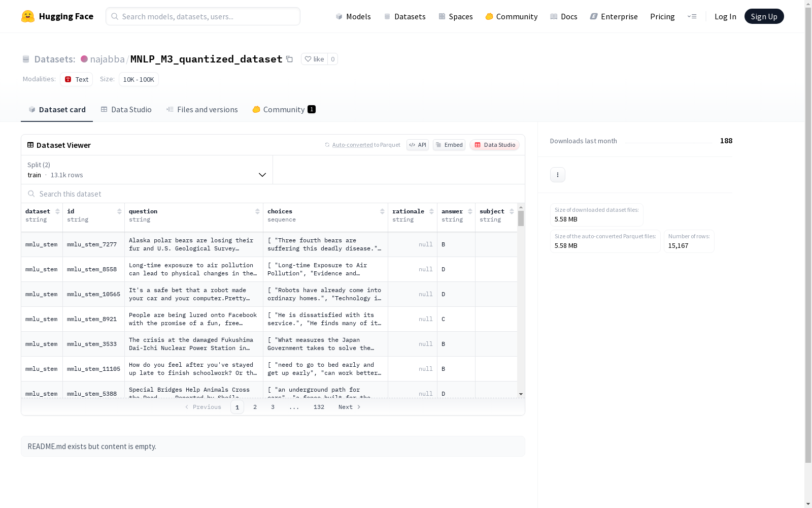Open Datasets in the top navigation

(404, 16)
